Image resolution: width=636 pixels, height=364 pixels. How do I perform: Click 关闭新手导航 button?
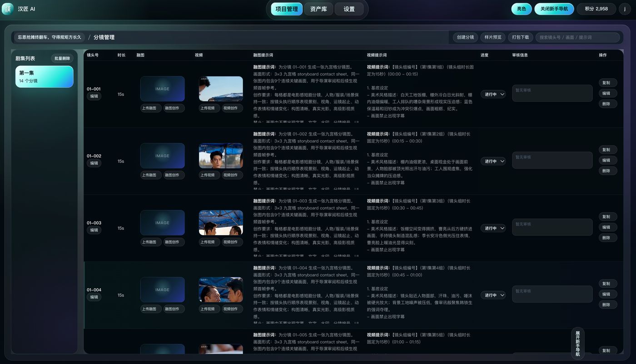(554, 9)
